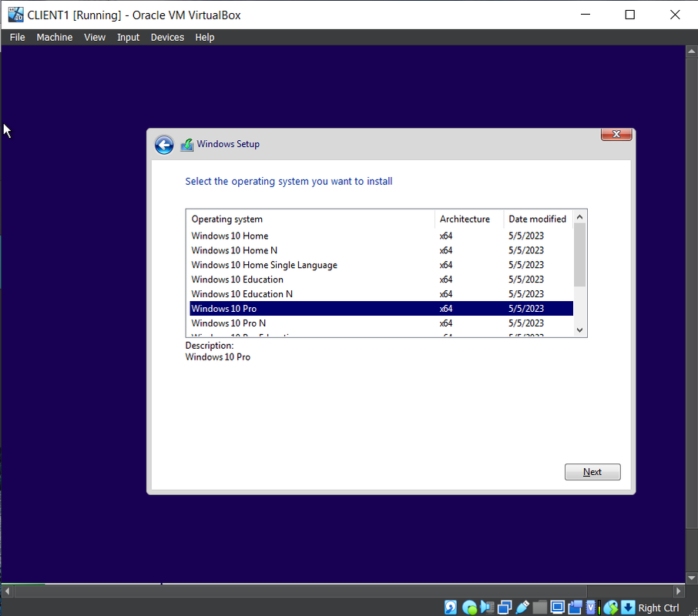The height and width of the screenshot is (616, 698).
Task: Click the recording indicator icon
Action: point(575,607)
